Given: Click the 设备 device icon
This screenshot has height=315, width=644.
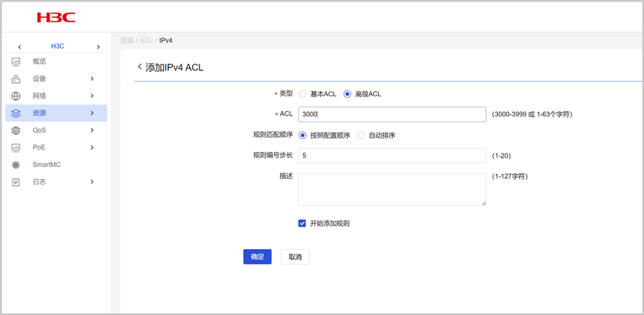Looking at the screenshot, I should click(x=16, y=79).
